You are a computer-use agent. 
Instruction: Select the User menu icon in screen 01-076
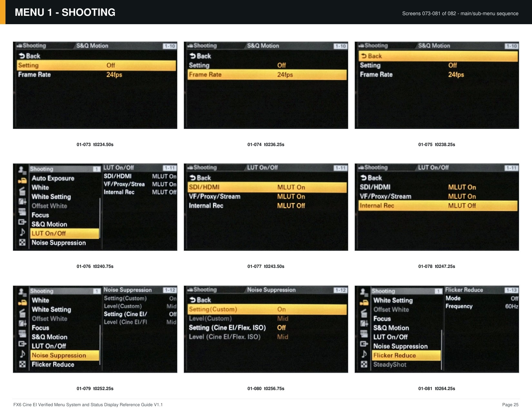[22, 170]
